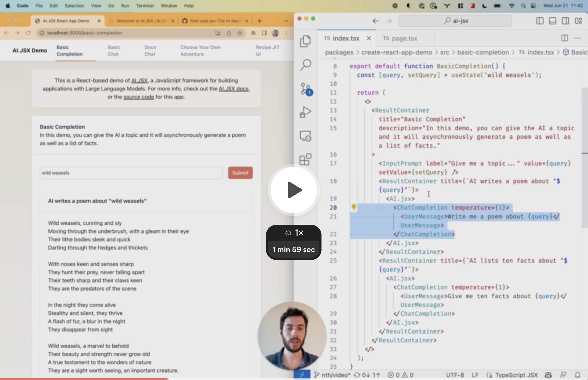Toggle the bottom panel layout

pyautogui.click(x=553, y=21)
